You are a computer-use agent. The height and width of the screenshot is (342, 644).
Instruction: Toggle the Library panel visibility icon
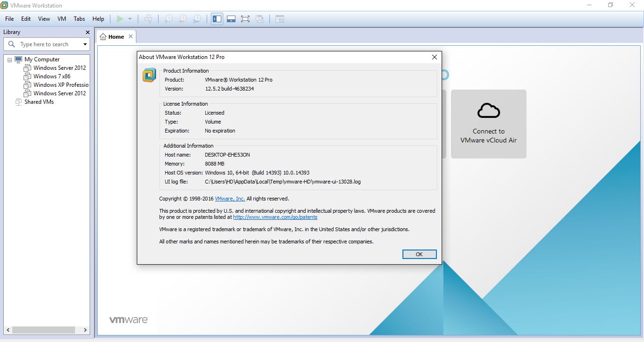coord(217,18)
